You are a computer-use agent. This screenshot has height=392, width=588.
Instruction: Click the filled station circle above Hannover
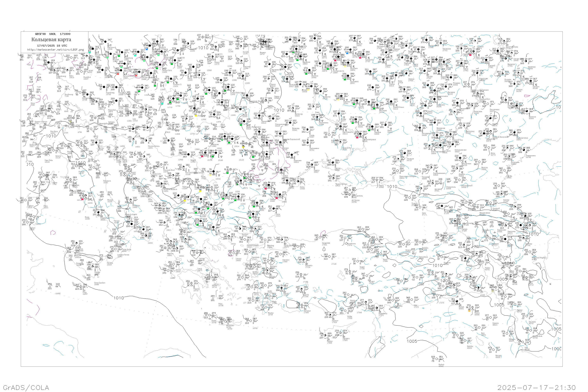coord(105,42)
